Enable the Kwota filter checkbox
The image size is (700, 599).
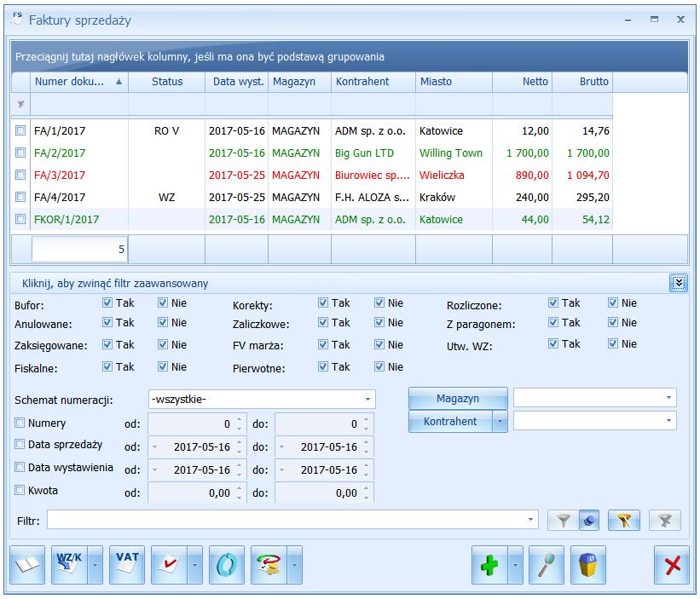tap(20, 490)
